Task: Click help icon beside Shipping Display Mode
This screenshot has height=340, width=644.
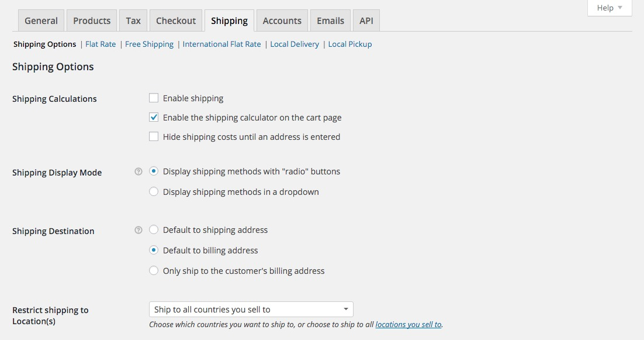Action: click(139, 172)
